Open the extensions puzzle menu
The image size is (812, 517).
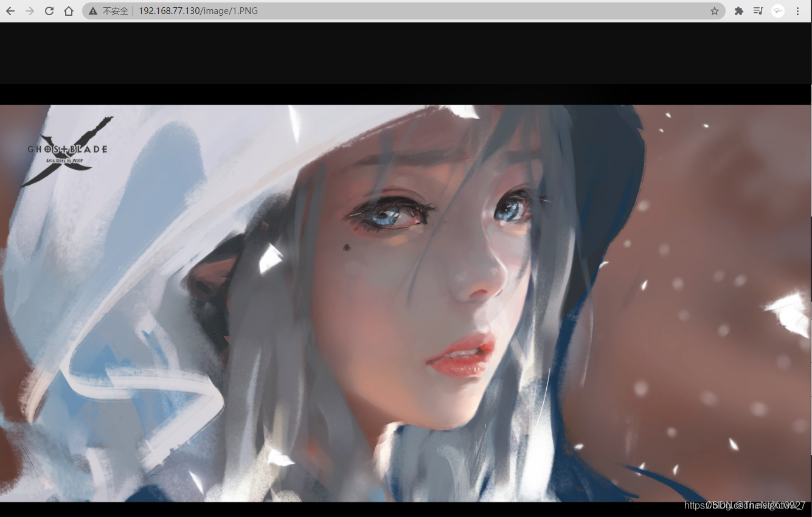[739, 11]
